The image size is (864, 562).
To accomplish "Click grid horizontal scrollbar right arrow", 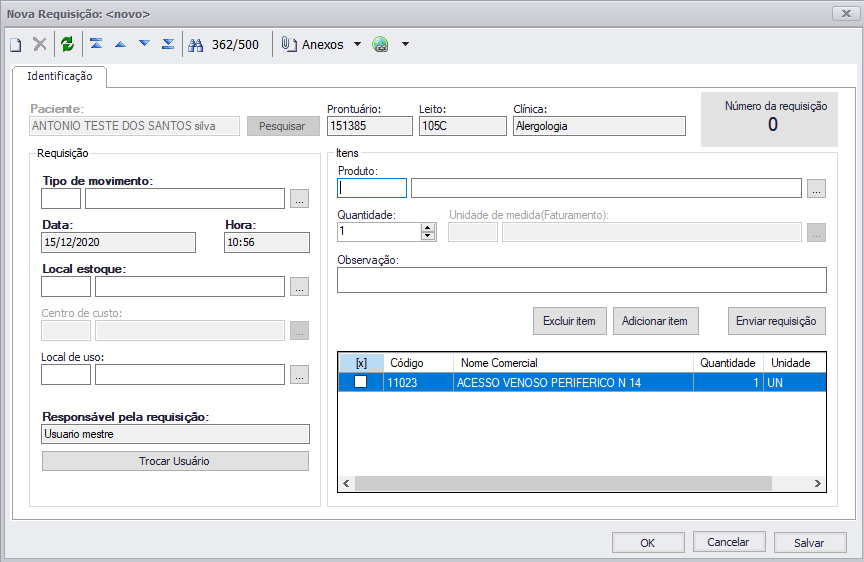I will tap(818, 484).
